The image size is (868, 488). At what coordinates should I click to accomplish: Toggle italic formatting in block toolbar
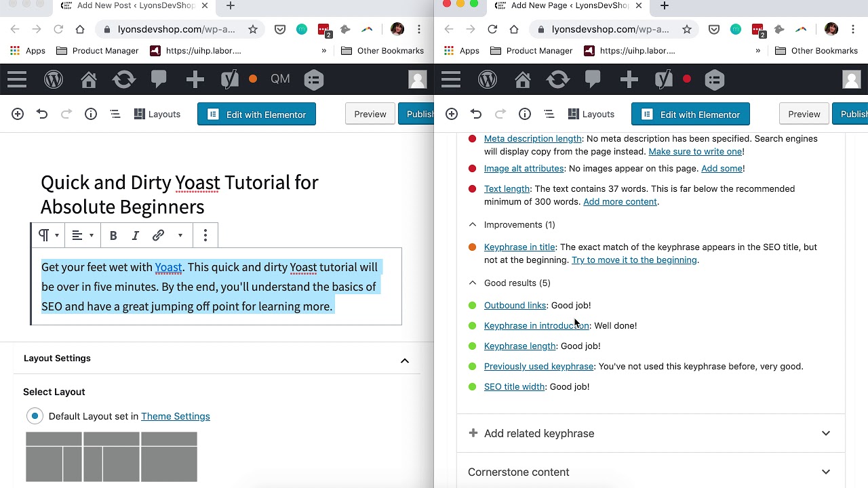[136, 235]
